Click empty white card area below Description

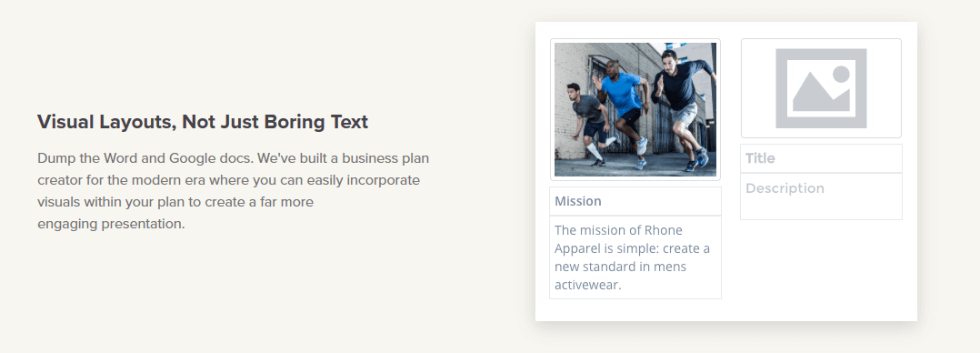coord(821,269)
